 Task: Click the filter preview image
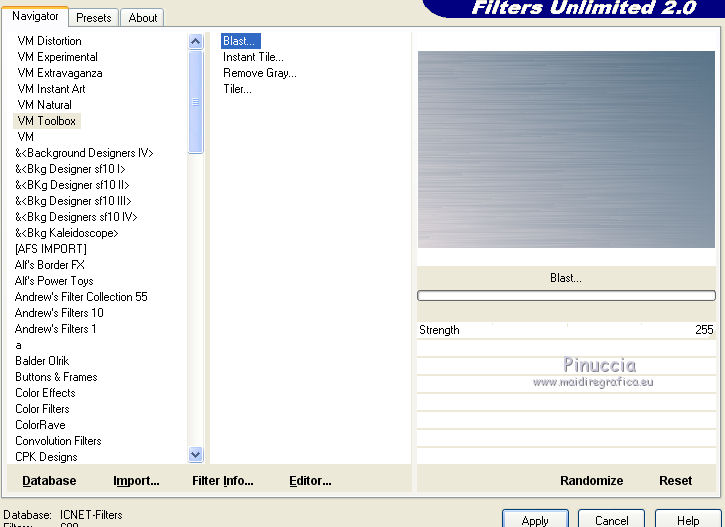pyautogui.click(x=566, y=149)
